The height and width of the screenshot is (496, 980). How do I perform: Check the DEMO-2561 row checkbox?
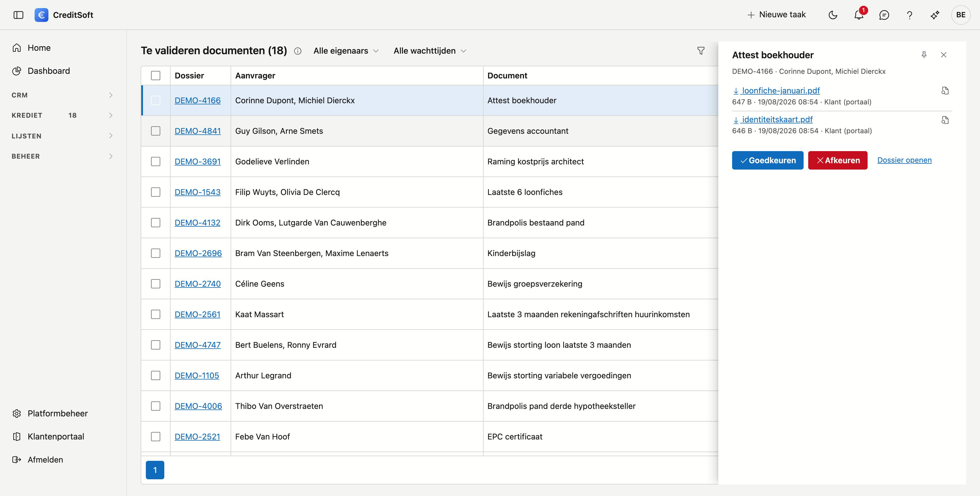[156, 314]
